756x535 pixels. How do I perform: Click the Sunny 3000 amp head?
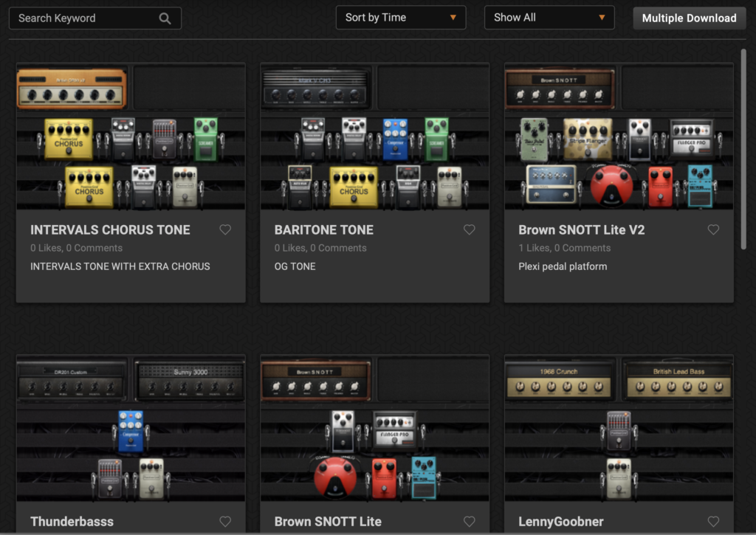(x=190, y=382)
